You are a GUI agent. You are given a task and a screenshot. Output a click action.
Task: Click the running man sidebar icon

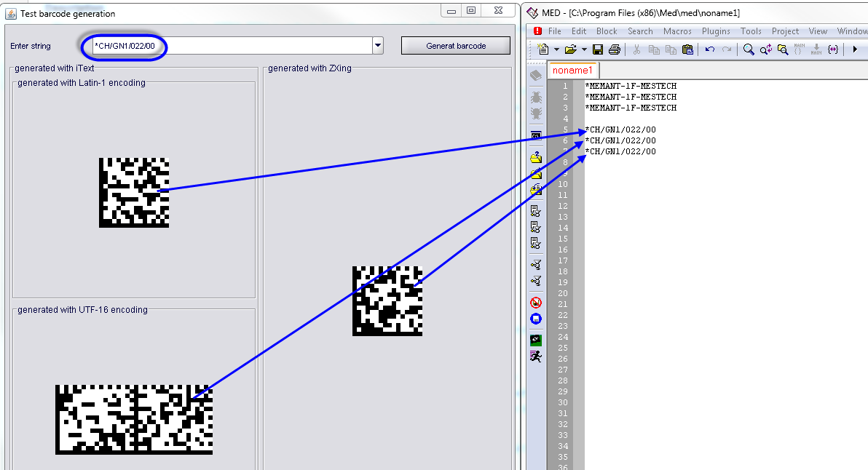tap(536, 357)
